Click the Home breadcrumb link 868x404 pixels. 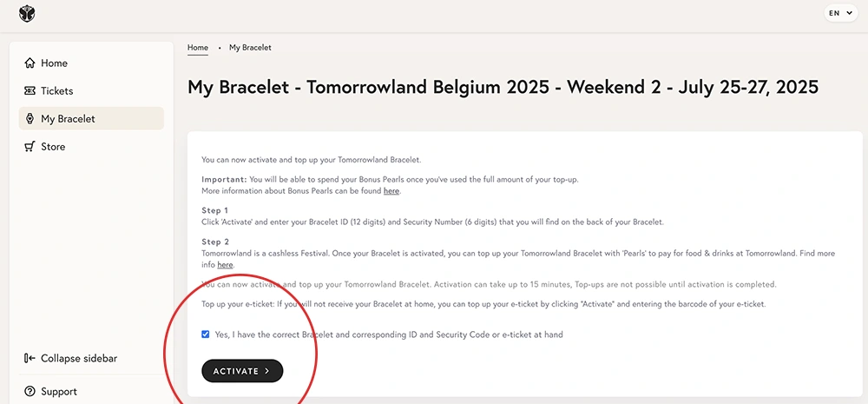198,48
